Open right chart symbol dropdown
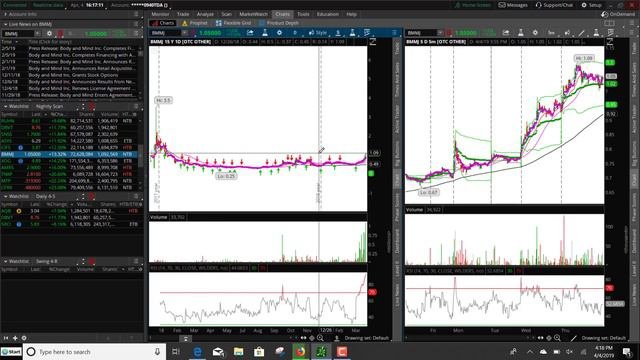The image size is (640, 360). [440, 33]
